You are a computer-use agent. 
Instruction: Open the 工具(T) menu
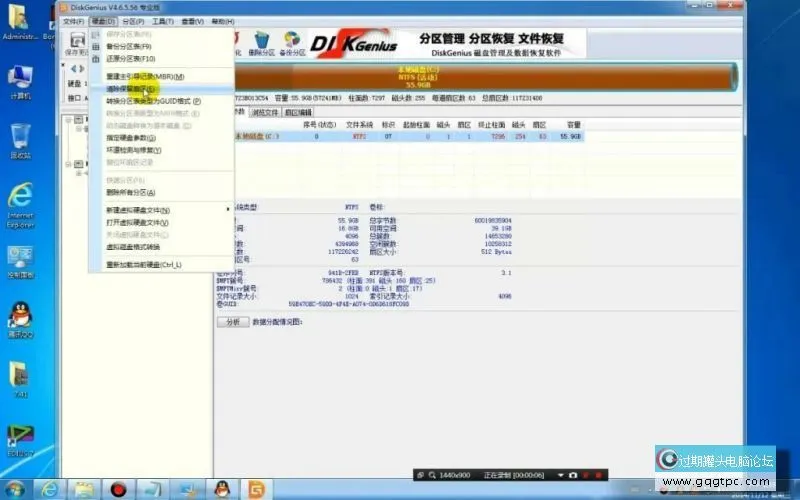(x=149, y=21)
